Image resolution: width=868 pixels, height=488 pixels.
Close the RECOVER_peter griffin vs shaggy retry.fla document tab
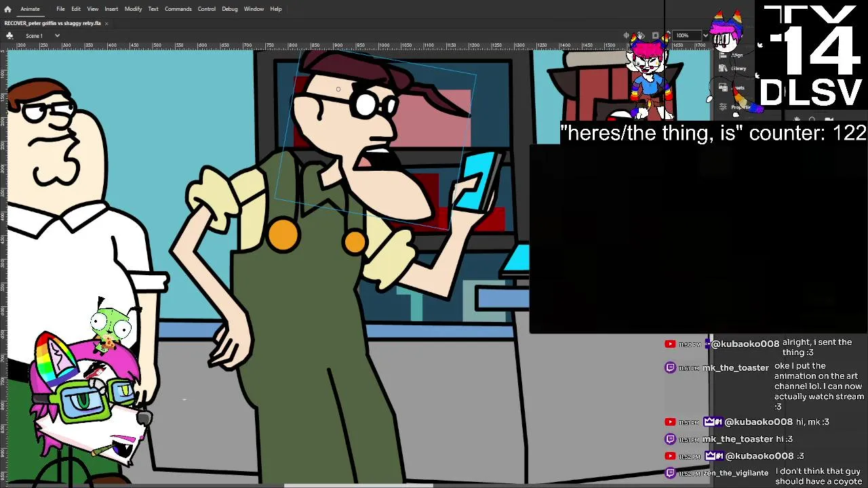(106, 23)
